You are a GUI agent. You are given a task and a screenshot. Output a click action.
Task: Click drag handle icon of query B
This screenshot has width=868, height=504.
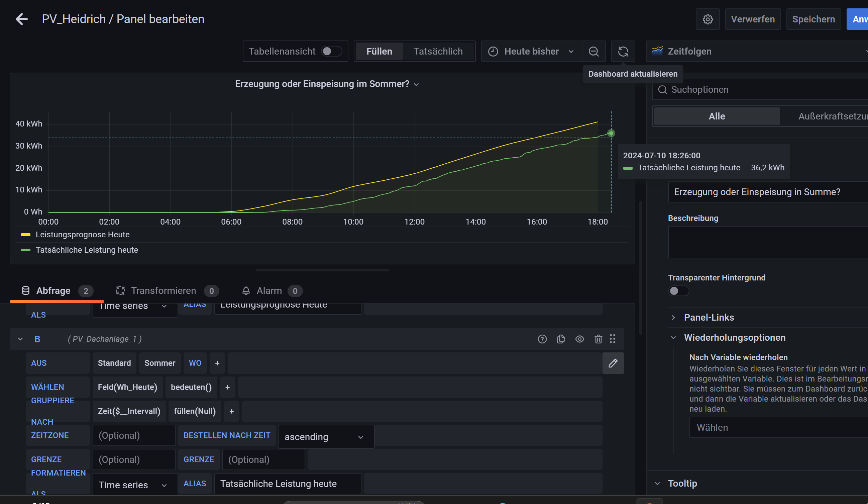(x=613, y=339)
